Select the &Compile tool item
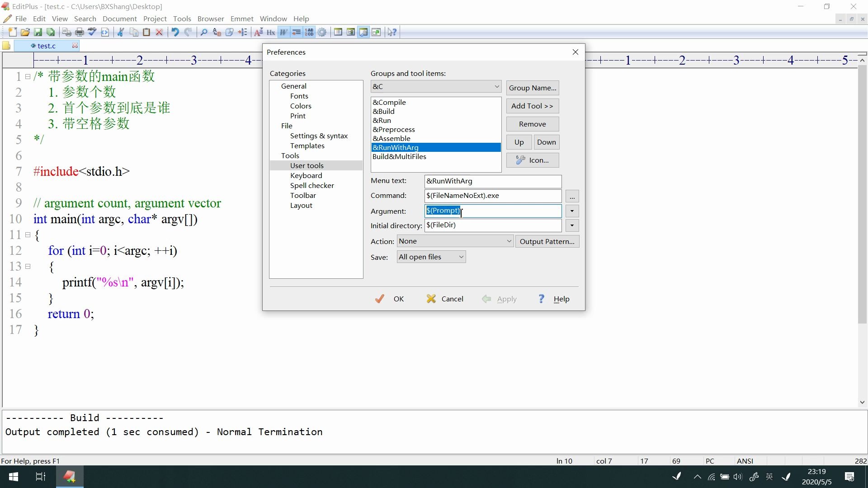Screen dimensions: 868x488 pos(436,102)
